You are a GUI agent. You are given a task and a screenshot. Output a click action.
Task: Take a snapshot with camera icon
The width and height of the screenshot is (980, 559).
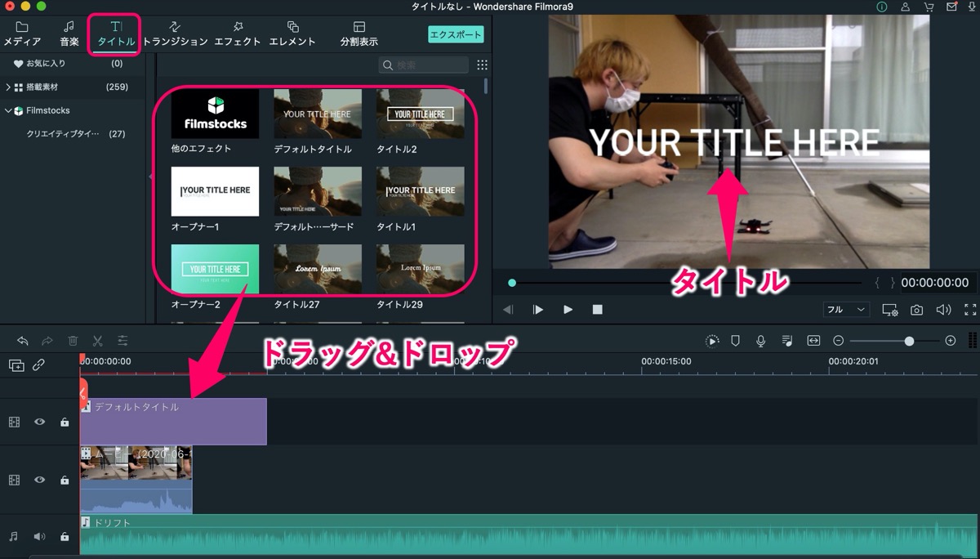917,310
